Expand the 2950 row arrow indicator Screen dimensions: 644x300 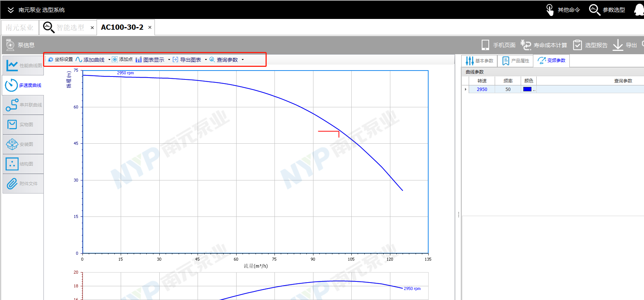[465, 89]
